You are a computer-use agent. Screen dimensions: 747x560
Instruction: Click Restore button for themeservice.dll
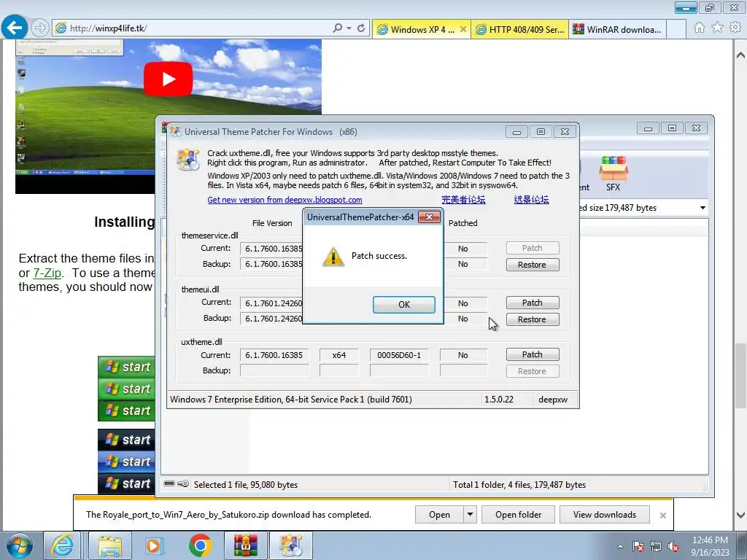tap(532, 265)
